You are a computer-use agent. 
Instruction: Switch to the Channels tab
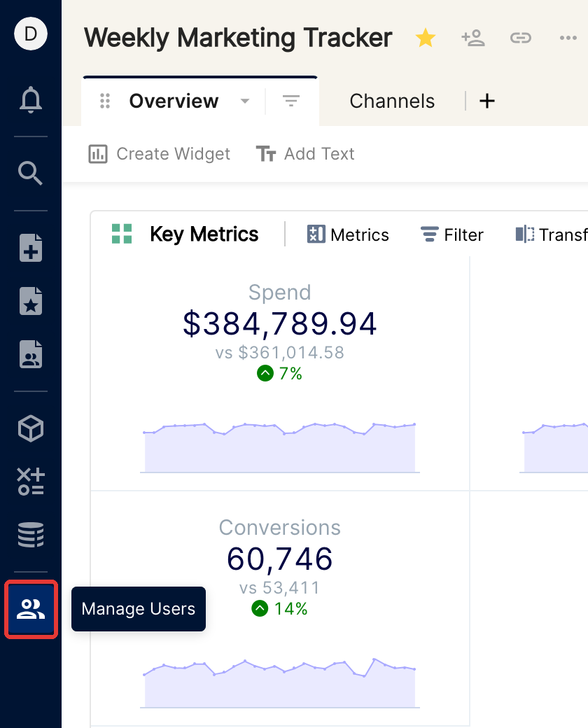(x=392, y=101)
